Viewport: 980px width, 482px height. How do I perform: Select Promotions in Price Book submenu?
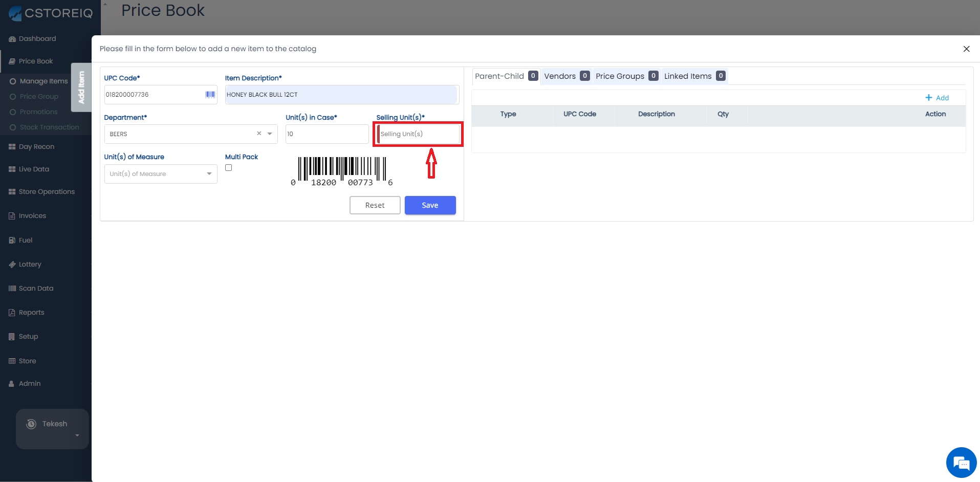tap(38, 112)
